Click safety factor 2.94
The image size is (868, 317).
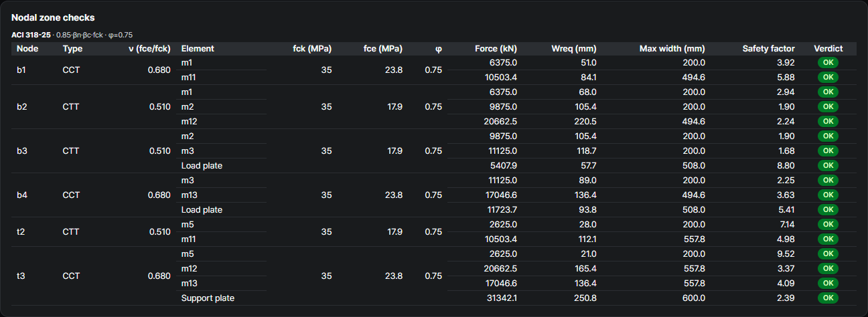[786, 92]
